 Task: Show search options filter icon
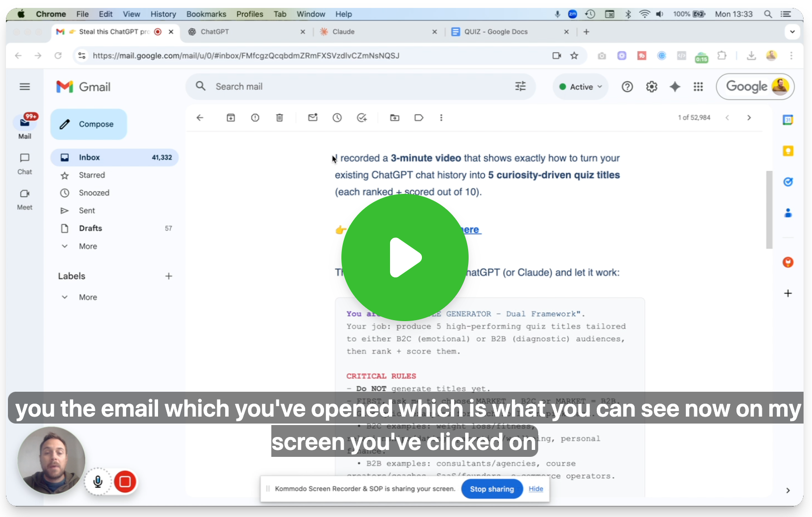520,86
